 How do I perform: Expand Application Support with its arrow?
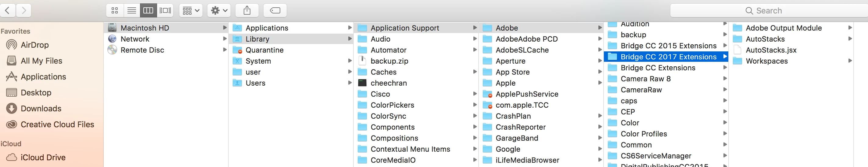(475, 28)
